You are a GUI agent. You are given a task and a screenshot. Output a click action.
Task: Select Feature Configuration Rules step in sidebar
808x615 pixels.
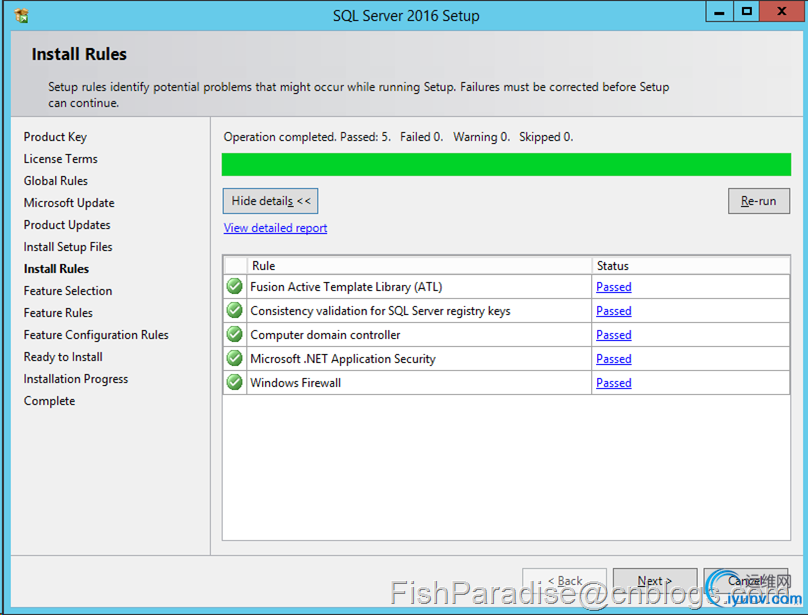click(96, 335)
